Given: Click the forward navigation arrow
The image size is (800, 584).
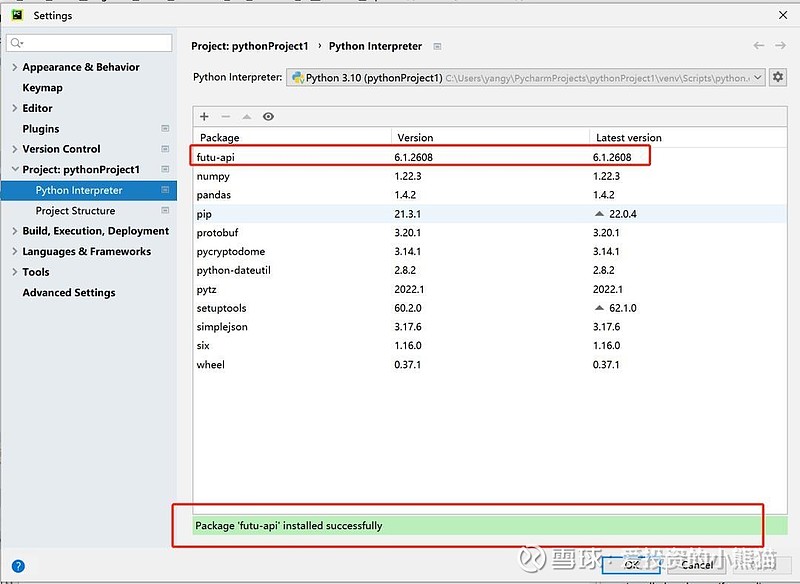Looking at the screenshot, I should pyautogui.click(x=781, y=46).
